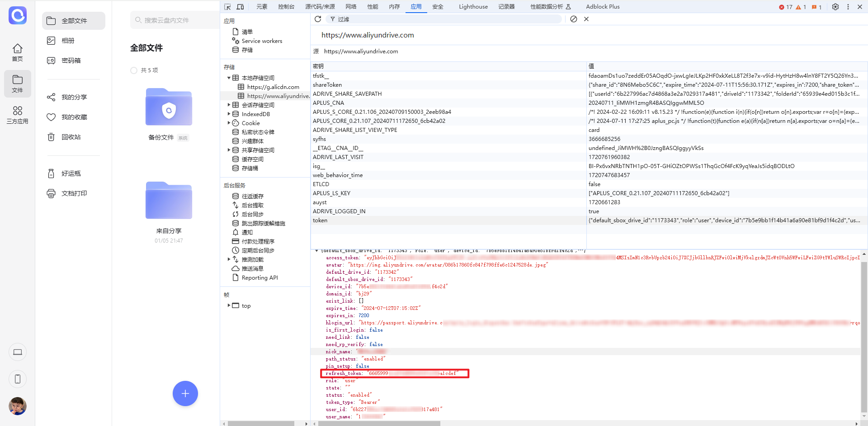Viewport: 868px width, 426px height.
Task: Refresh the storage table
Action: tap(318, 19)
